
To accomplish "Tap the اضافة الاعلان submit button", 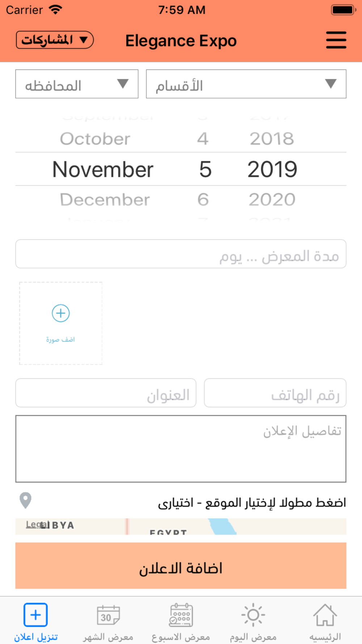I will pyautogui.click(x=181, y=565).
